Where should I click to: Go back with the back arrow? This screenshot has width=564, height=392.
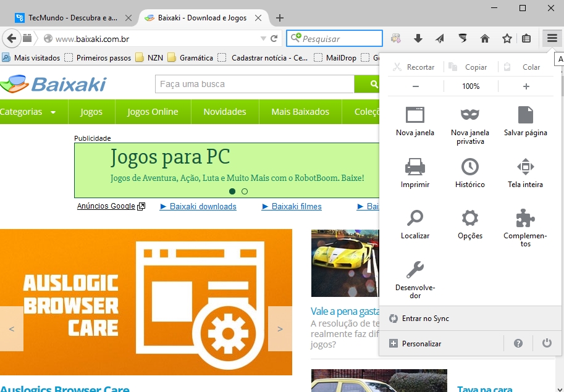[11, 38]
